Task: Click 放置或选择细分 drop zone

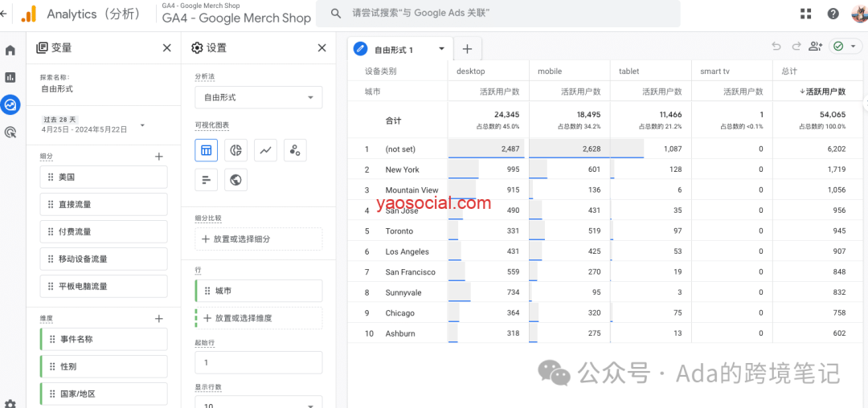Action: pyautogui.click(x=259, y=239)
